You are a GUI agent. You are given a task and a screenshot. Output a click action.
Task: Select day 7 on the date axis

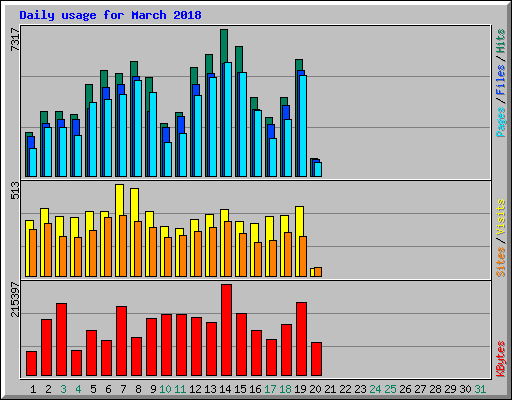pos(123,389)
